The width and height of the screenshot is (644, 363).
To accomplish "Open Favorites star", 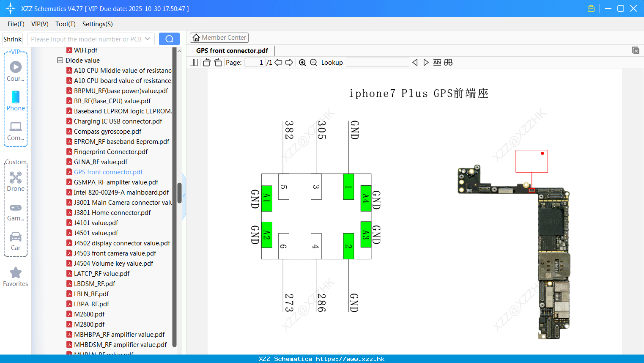I will pos(16,277).
